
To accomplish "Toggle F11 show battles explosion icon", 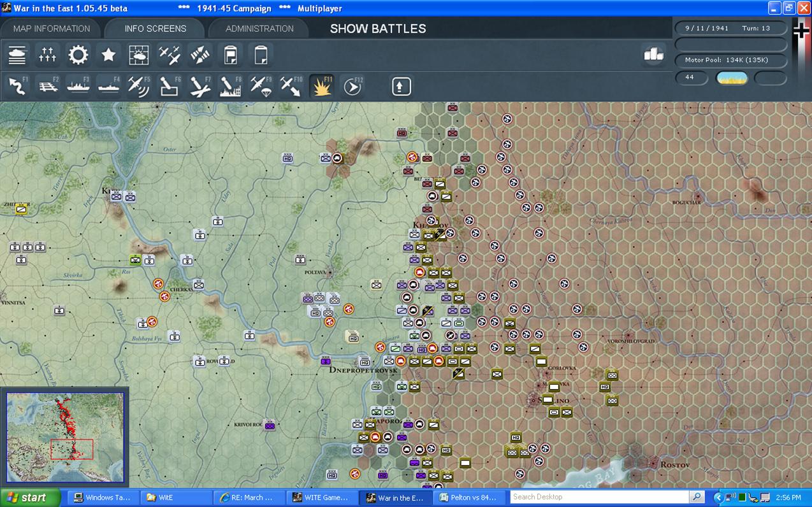I will pos(322,86).
